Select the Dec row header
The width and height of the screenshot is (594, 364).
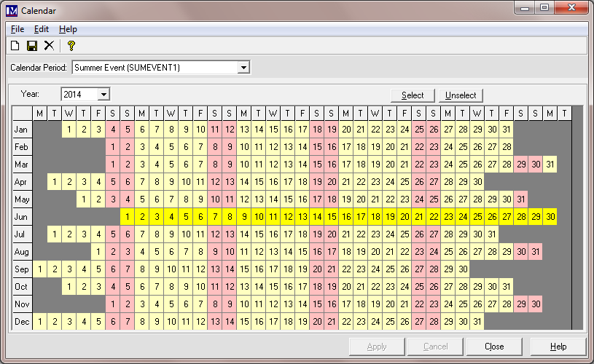[23, 321]
